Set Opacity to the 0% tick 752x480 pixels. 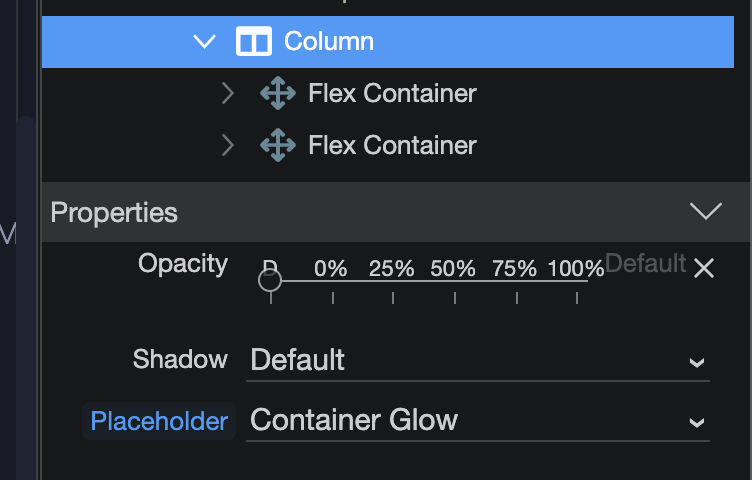(x=333, y=298)
